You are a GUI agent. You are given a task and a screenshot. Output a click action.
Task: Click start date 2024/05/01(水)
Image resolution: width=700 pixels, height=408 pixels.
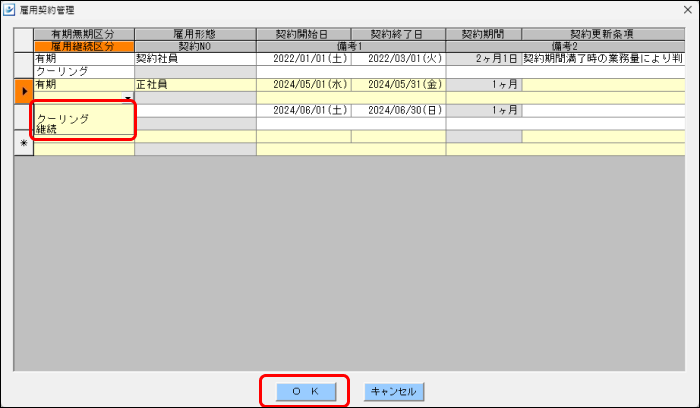[304, 84]
